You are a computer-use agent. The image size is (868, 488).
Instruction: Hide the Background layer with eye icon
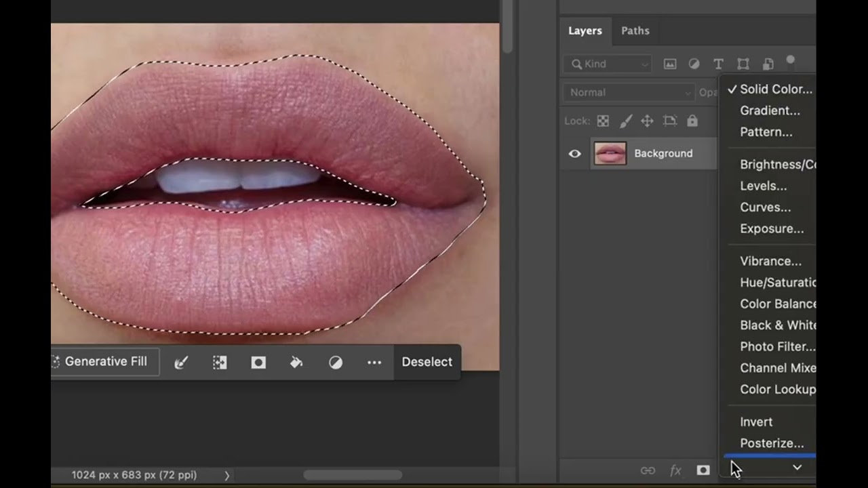point(574,154)
